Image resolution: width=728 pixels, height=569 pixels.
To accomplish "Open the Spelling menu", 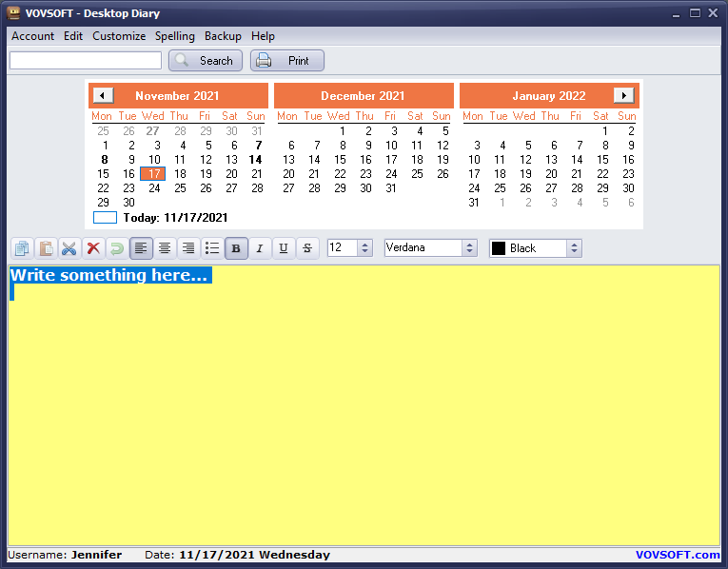I will coord(174,36).
